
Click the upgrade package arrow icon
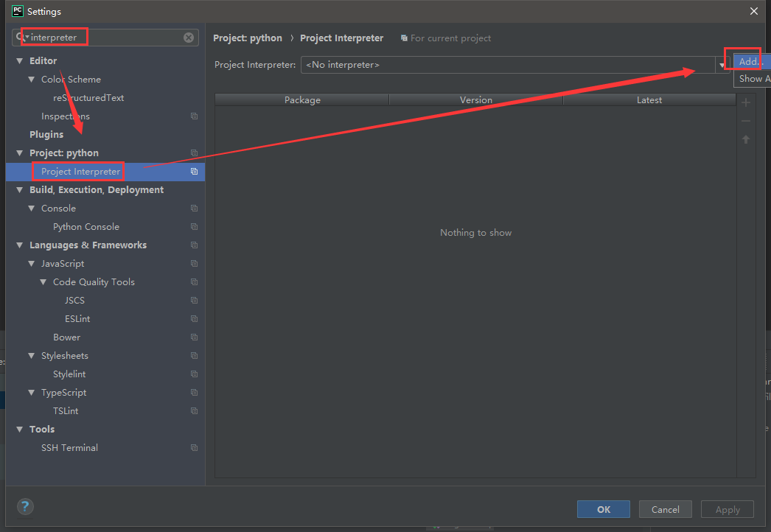745,139
